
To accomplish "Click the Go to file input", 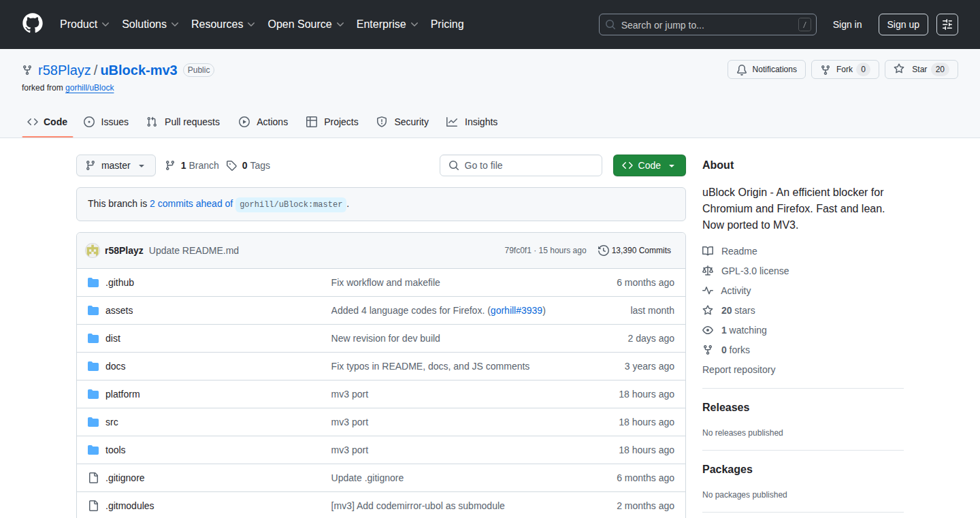I will (521, 165).
